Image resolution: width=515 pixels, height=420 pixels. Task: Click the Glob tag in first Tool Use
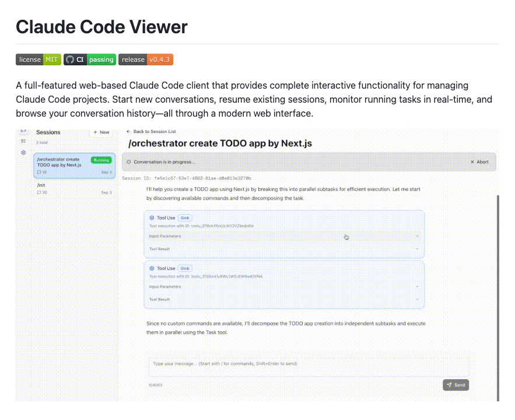[x=185, y=218]
